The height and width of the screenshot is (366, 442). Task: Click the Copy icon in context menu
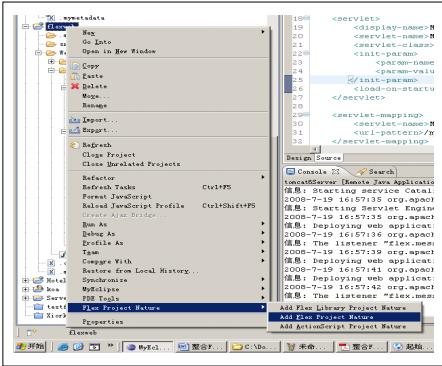75,66
